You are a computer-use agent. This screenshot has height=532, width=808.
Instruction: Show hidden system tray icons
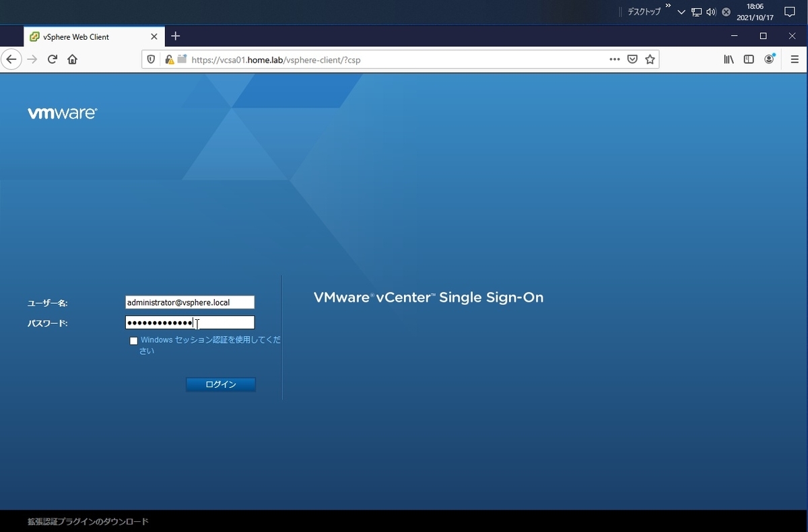[681, 12]
